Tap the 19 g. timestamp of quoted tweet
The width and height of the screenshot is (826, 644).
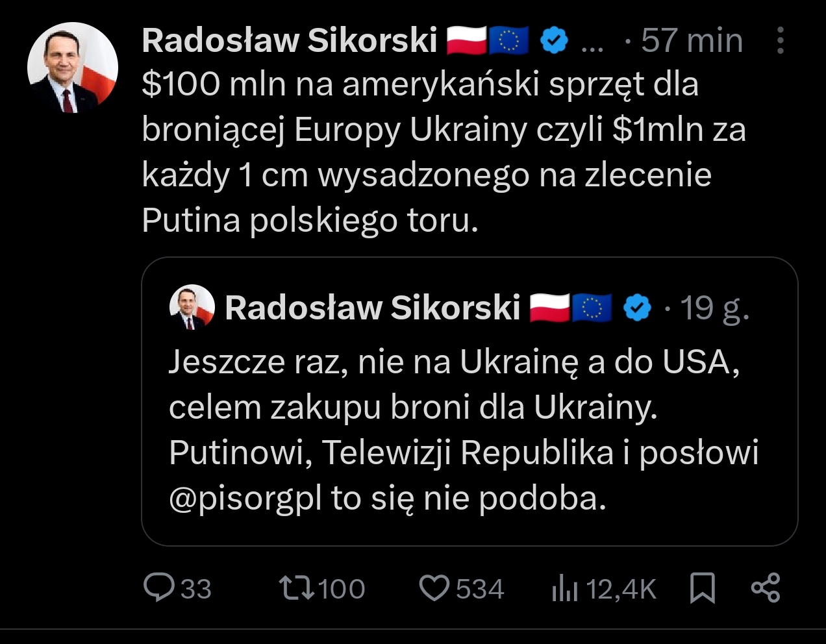coord(715,308)
